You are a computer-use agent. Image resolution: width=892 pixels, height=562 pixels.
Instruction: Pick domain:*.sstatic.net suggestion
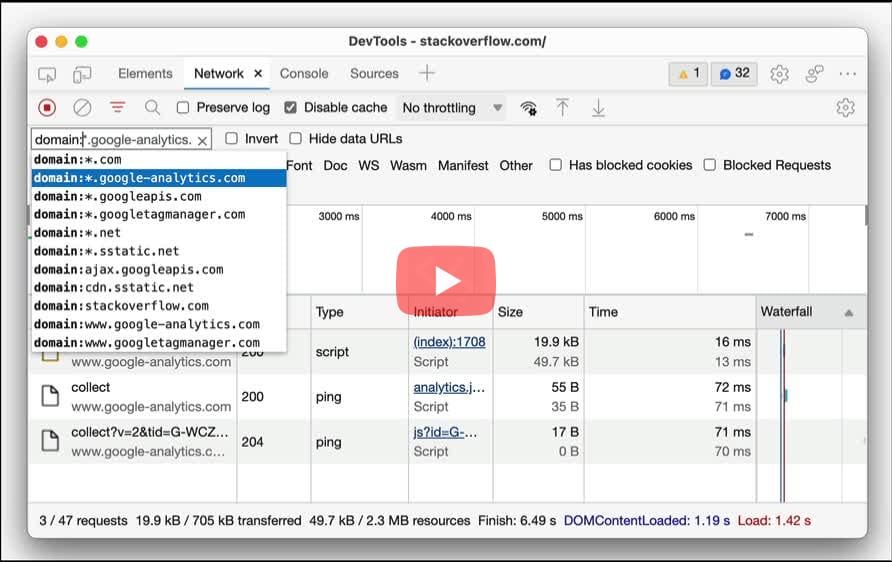(159, 251)
